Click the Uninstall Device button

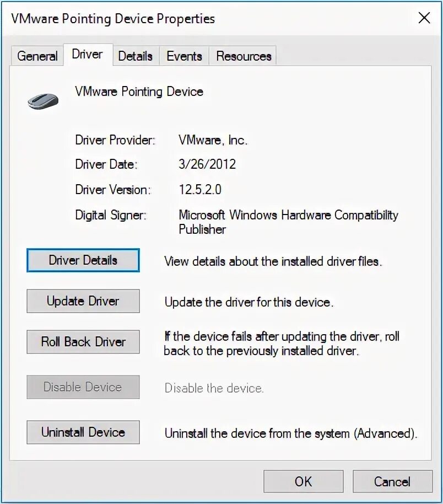[83, 432]
